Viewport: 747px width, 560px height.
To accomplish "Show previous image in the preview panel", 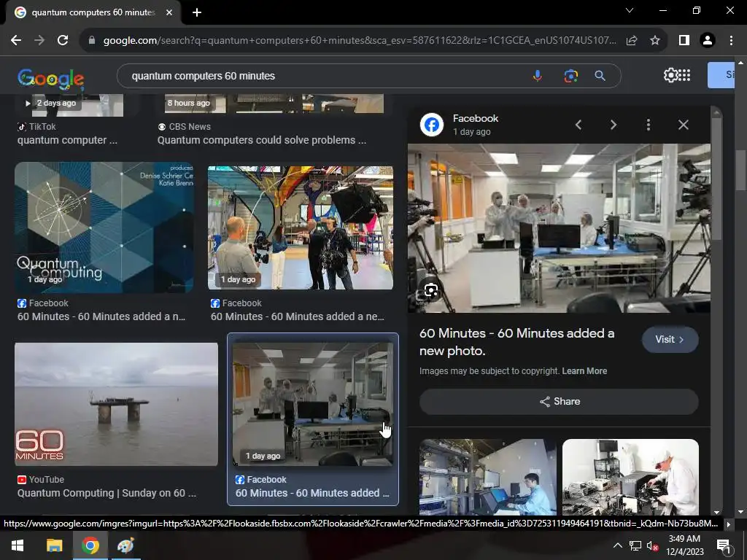I will 578,125.
